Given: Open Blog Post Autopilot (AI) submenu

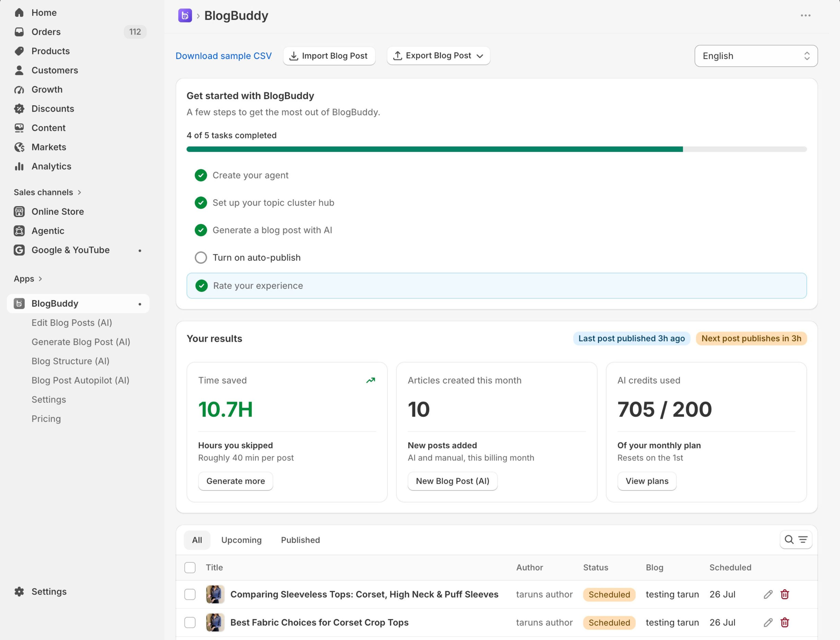Looking at the screenshot, I should point(80,380).
